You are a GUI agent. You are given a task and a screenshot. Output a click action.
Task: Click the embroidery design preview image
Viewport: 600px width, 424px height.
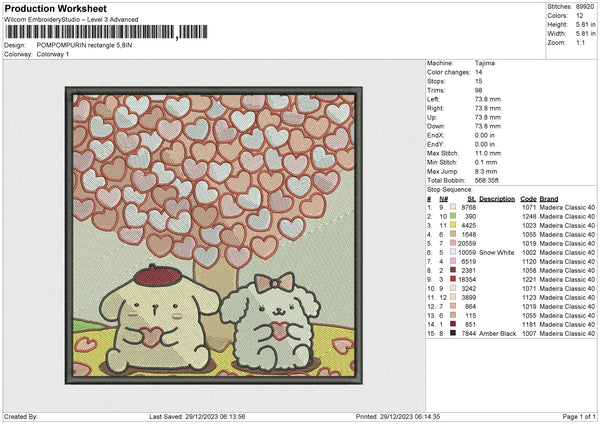(x=214, y=236)
